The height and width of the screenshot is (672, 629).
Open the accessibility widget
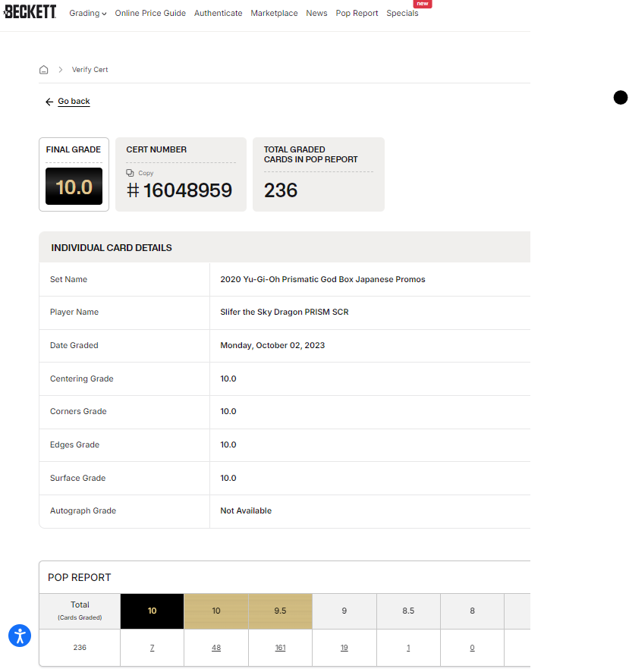pos(20,636)
